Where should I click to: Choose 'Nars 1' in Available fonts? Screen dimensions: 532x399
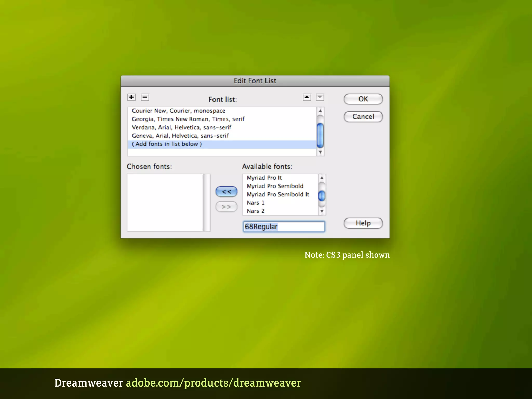point(280,203)
